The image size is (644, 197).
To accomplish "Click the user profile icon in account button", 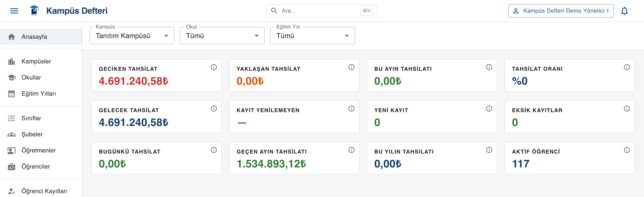I will [x=516, y=11].
